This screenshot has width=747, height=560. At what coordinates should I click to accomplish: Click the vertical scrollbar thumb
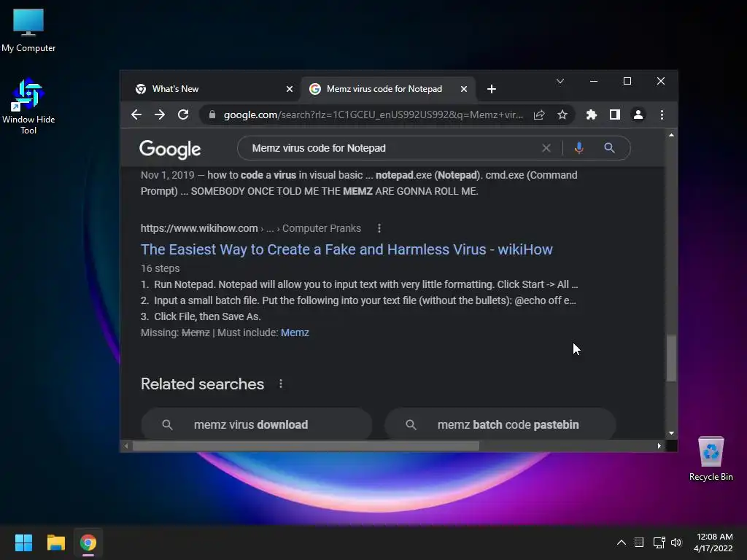(x=671, y=358)
